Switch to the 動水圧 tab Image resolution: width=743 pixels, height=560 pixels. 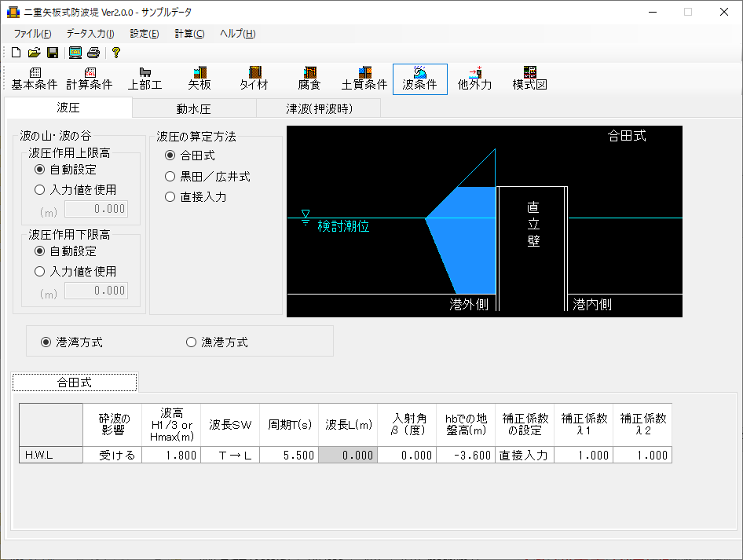[x=194, y=109]
